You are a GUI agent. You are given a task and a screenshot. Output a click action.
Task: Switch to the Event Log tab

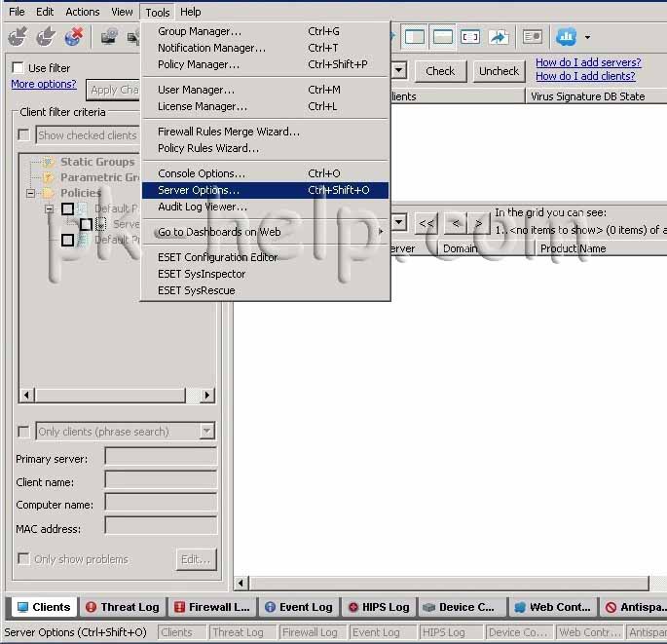tap(299, 607)
